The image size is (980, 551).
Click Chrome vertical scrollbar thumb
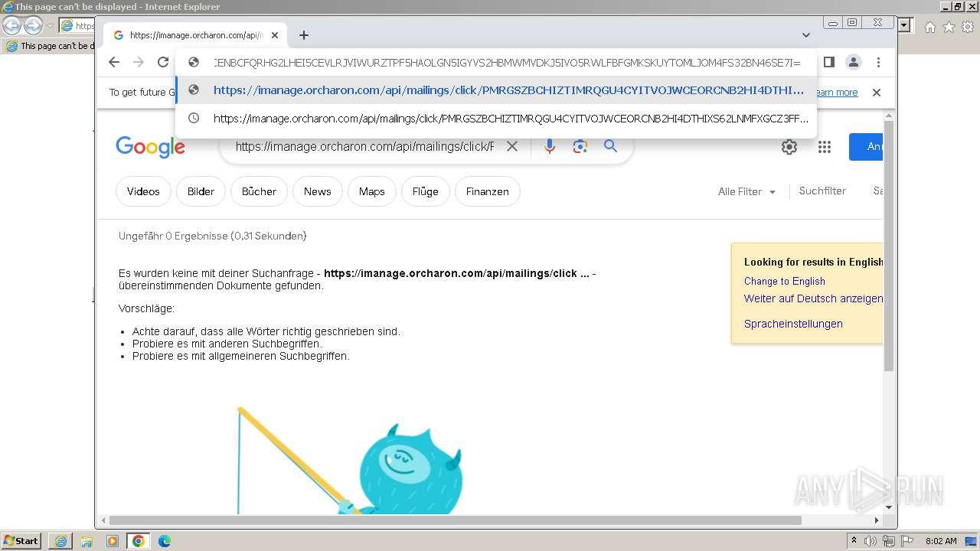click(889, 245)
